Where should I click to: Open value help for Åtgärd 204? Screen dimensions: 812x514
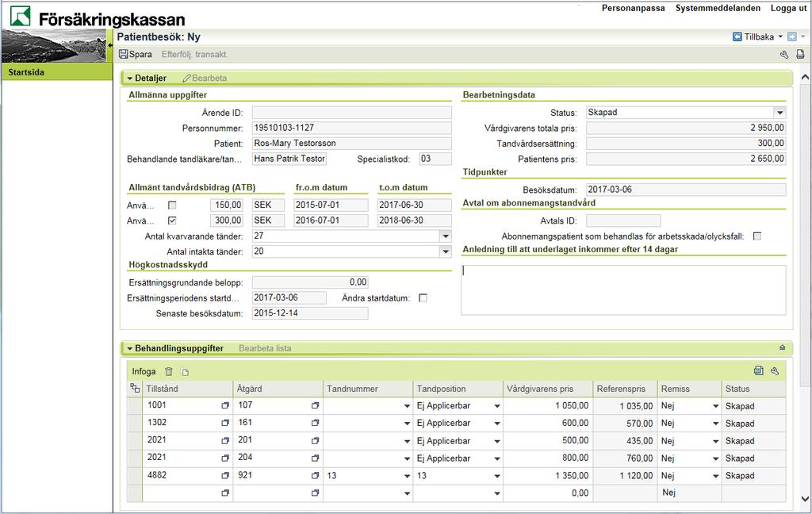pos(315,458)
